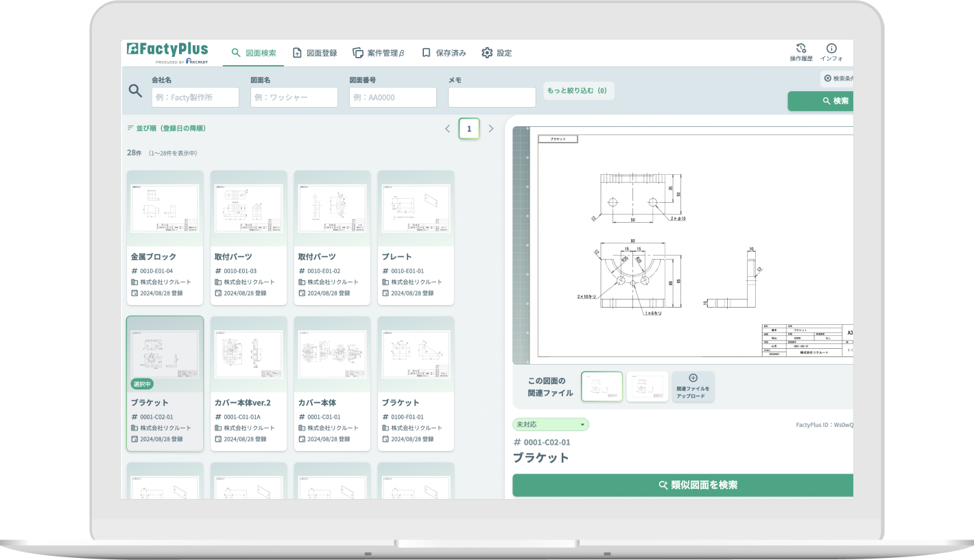Viewport: 974px width, 560px height.
Task: Focus the 図面名 input field
Action: (x=294, y=97)
